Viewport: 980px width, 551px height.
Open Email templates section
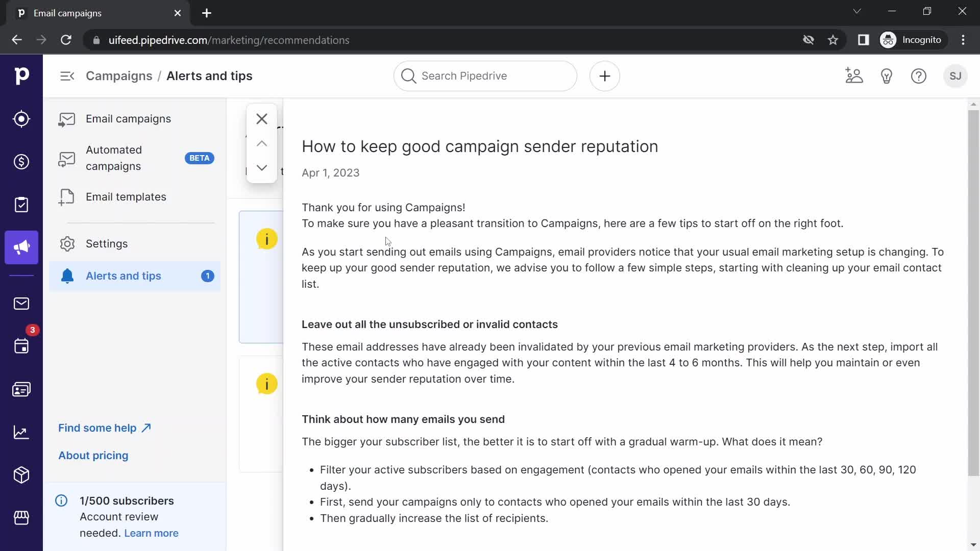click(126, 196)
